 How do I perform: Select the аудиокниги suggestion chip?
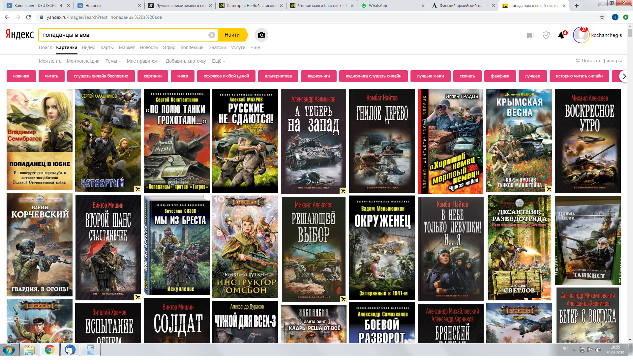click(x=318, y=76)
